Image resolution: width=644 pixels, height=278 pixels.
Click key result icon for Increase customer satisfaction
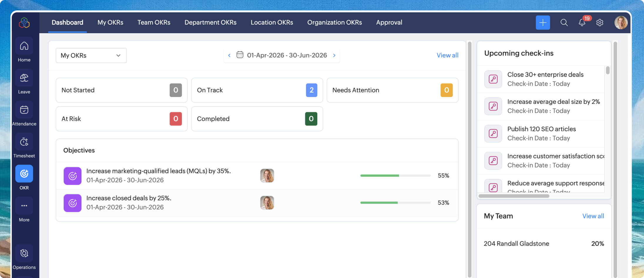click(493, 160)
